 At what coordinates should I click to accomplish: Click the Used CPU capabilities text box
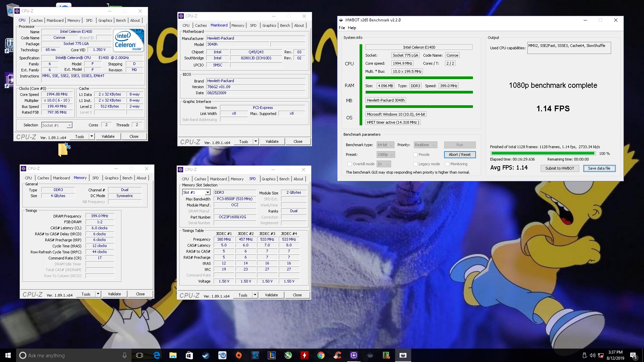point(569,48)
